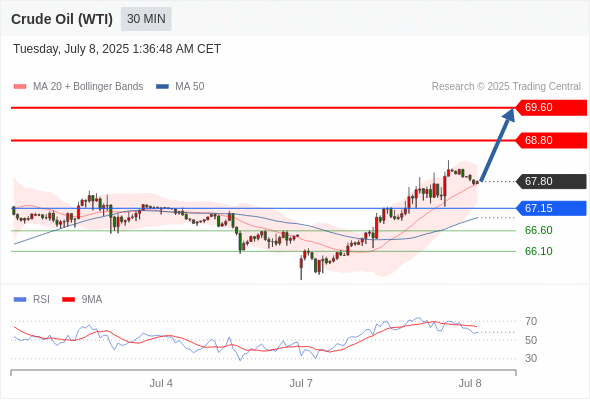The image size is (590, 400).
Task: Click the Jul 7 axis date label
Action: pyautogui.click(x=301, y=383)
